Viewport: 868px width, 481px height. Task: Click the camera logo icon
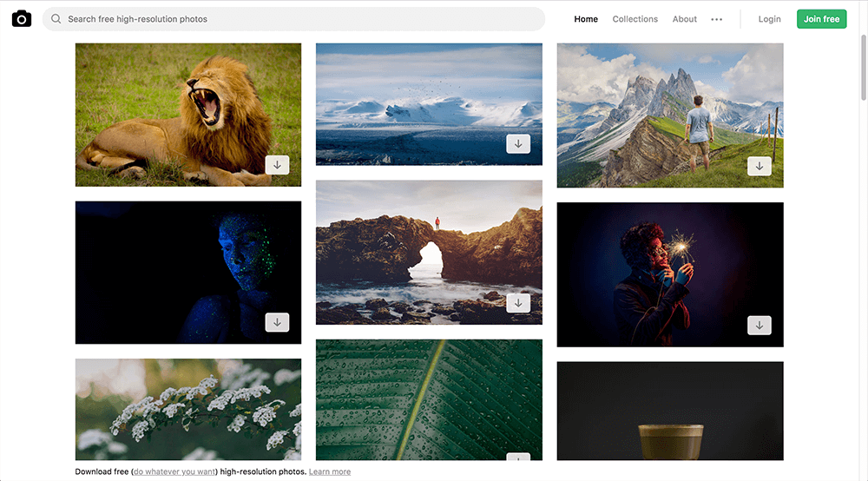click(22, 19)
